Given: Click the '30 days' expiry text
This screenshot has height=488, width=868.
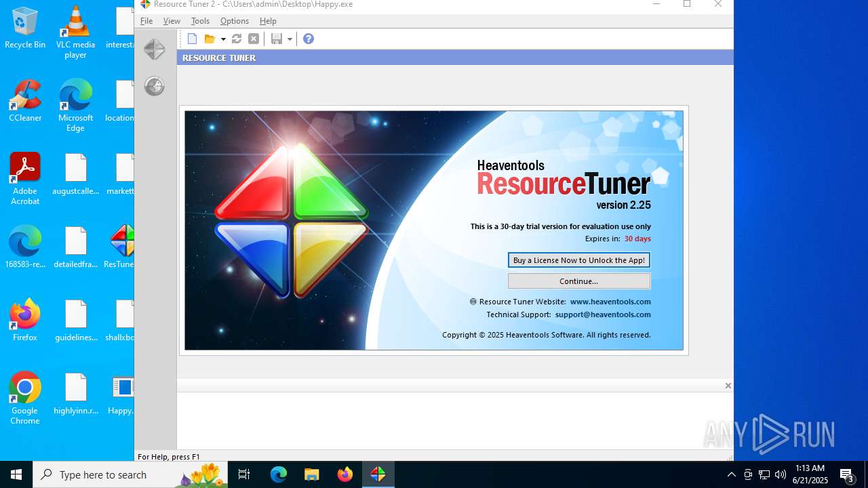Looking at the screenshot, I should (x=637, y=239).
